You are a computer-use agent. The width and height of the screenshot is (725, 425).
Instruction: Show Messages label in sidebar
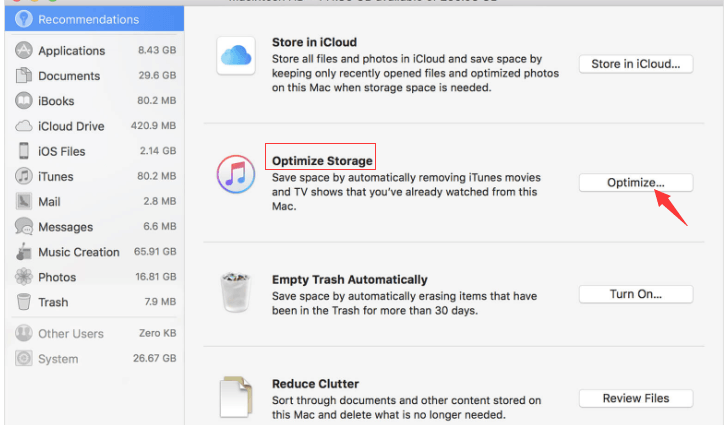pos(66,227)
